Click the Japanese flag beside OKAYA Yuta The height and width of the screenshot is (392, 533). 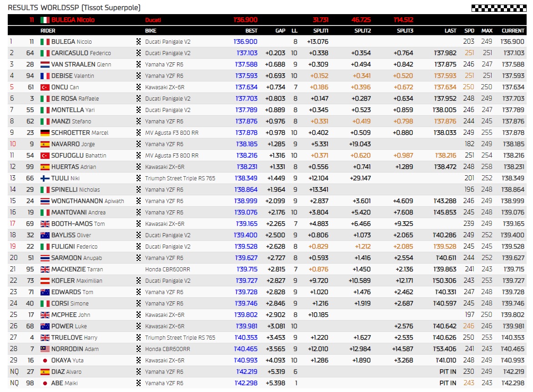[45, 361]
